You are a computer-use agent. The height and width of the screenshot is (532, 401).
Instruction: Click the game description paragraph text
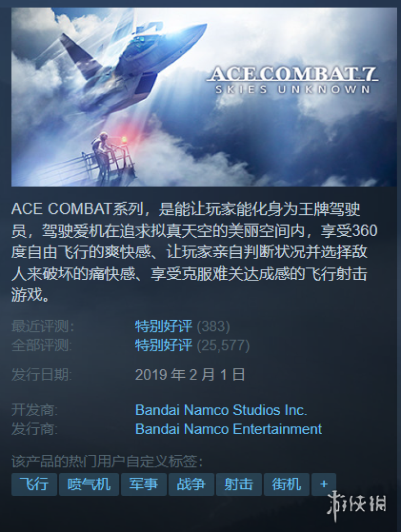(194, 252)
